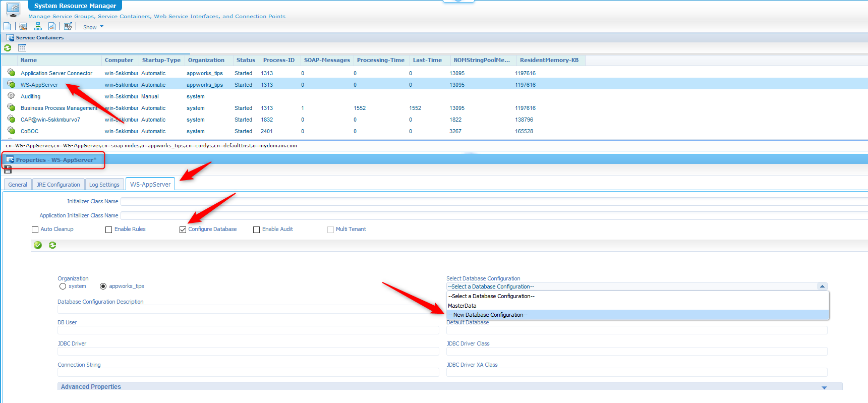This screenshot has height=403, width=868.
Task: Save properties with the floppy disk icon
Action: click(x=8, y=170)
